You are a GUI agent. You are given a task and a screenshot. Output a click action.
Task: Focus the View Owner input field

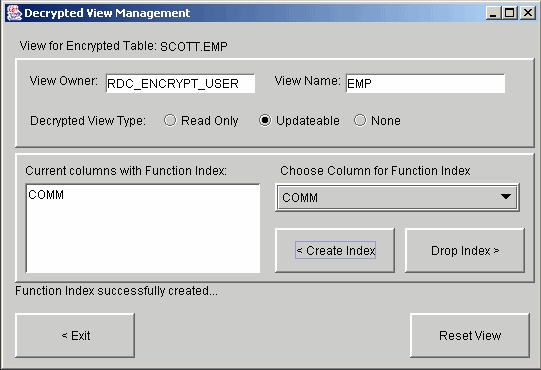[x=180, y=84]
